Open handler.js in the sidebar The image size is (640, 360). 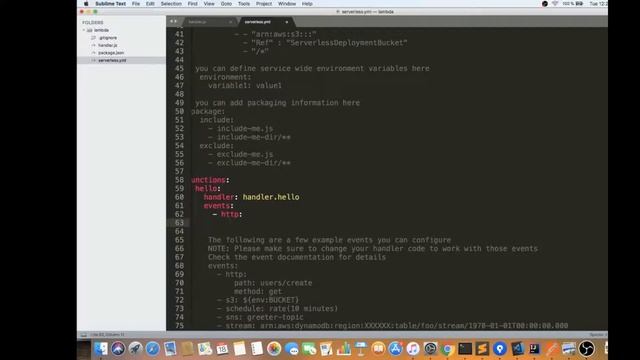click(108, 45)
